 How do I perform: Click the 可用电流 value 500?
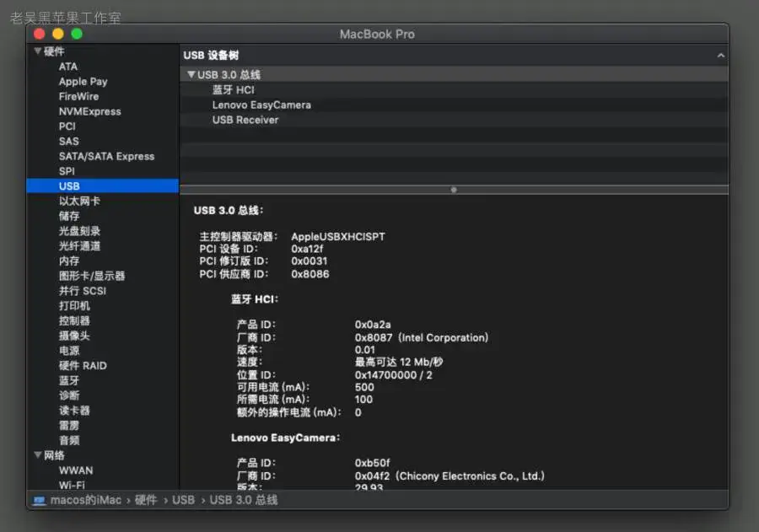[364, 387]
